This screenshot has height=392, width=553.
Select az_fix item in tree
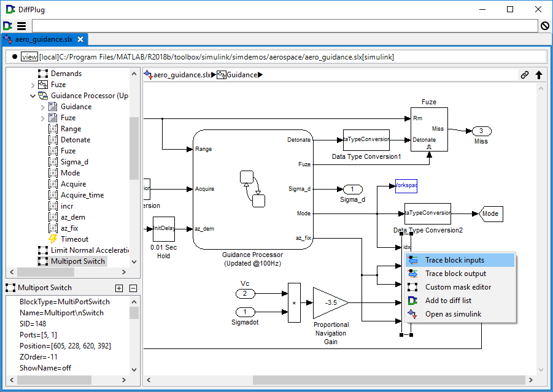(69, 228)
